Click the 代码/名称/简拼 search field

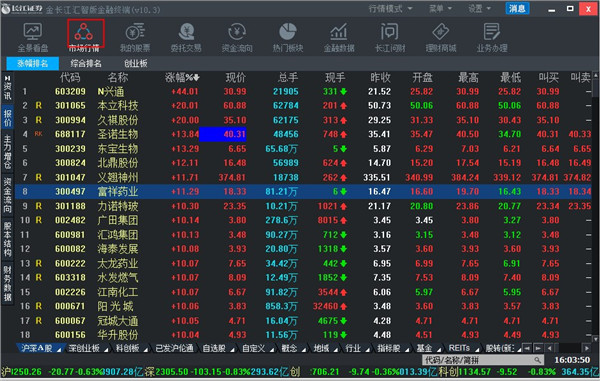pos(483,360)
